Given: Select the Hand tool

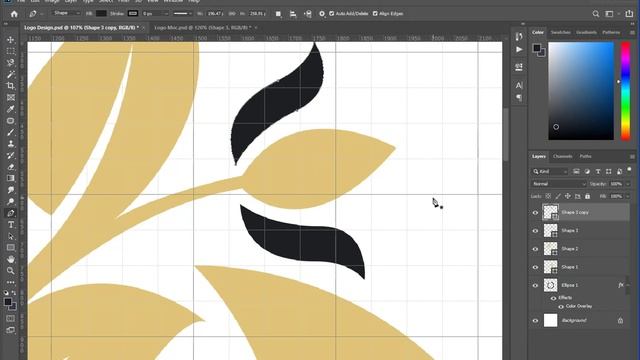Looking at the screenshot, I should (11, 259).
